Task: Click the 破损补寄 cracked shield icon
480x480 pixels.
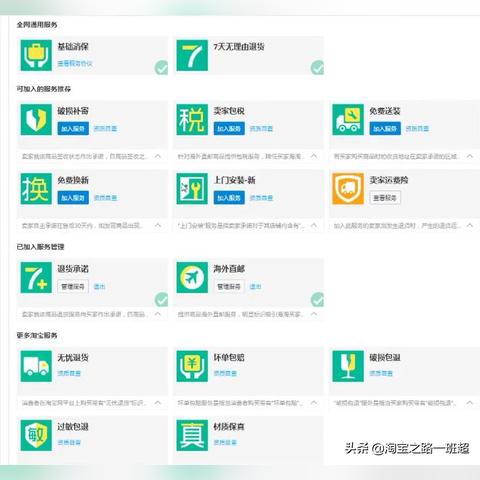Action: pos(36,120)
